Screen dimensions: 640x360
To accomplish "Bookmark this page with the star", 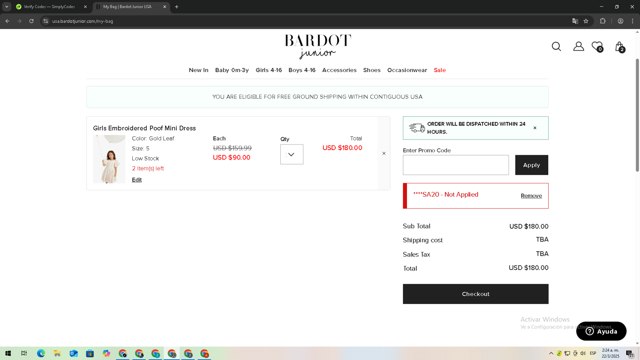I will pos(586,21).
